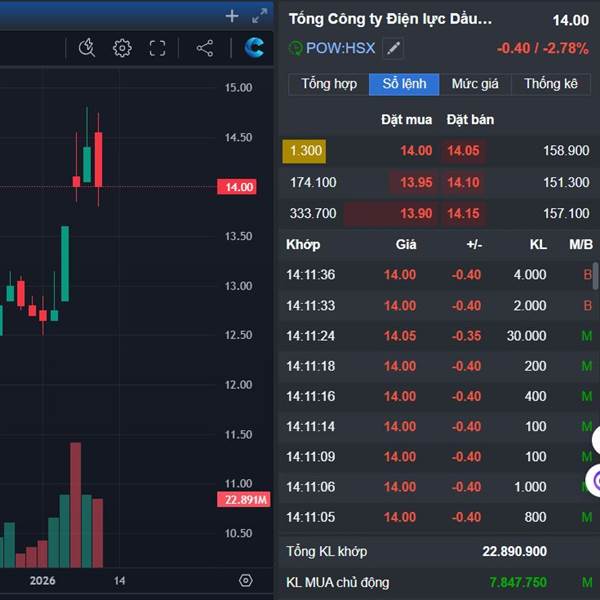Select the Sổ lệnh tab
Image resolution: width=600 pixels, height=600 pixels.
pos(404,84)
